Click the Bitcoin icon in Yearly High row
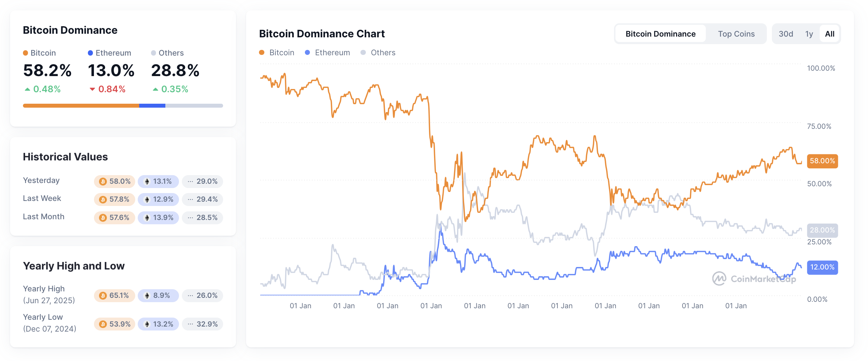The height and width of the screenshot is (361, 868). point(103,296)
